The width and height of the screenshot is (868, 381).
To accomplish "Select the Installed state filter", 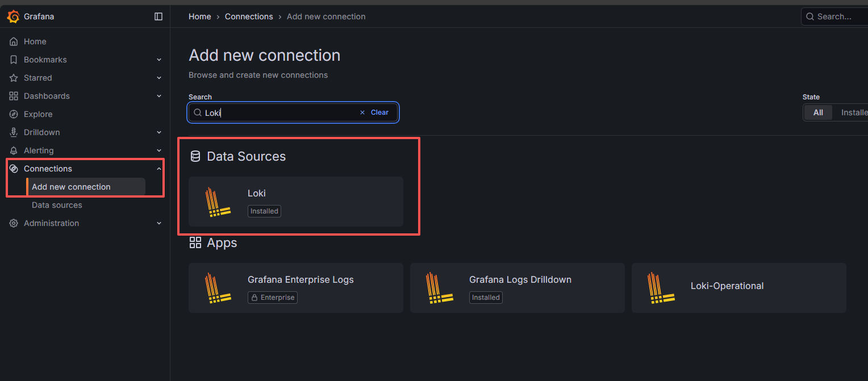I will point(853,112).
